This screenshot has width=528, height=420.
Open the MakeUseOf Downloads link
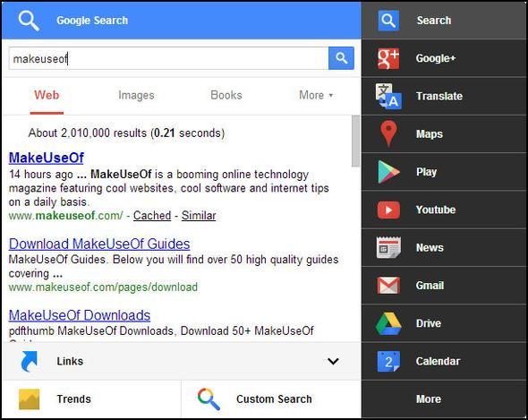80,315
